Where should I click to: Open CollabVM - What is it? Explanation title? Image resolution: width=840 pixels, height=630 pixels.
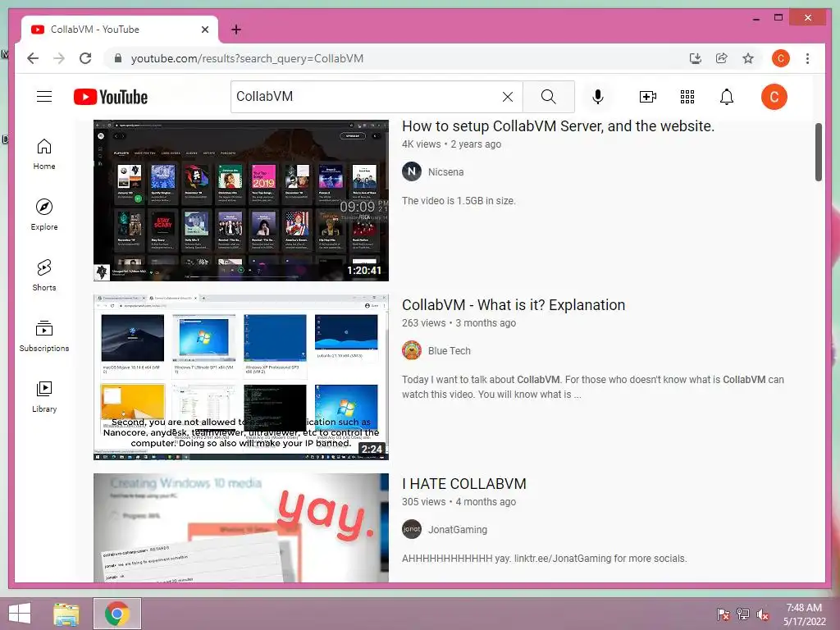tap(514, 305)
